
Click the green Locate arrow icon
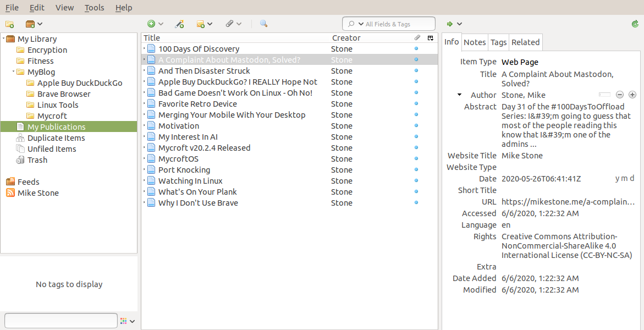[x=450, y=24]
